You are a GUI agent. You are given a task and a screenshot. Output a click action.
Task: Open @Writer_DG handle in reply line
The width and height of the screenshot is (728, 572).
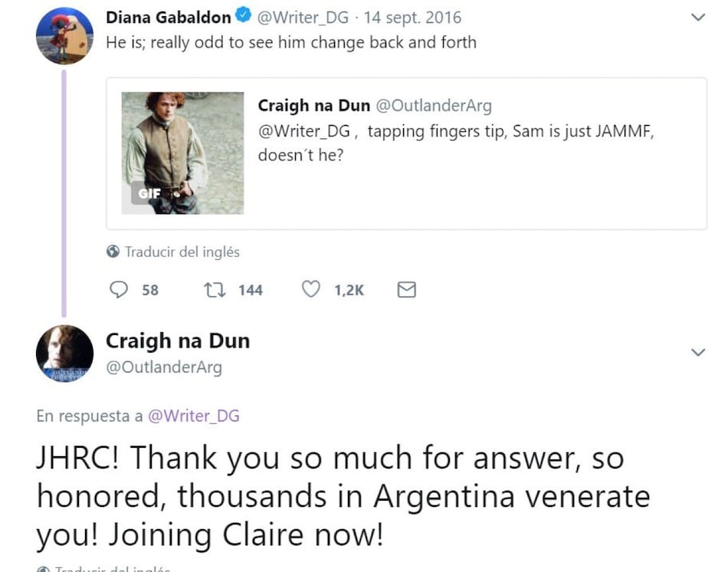point(193,416)
